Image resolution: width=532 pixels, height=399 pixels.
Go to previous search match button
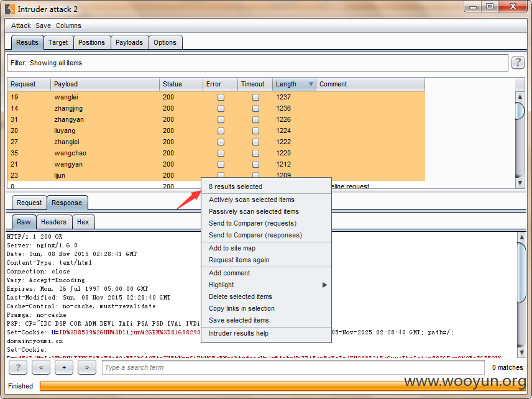click(41, 367)
